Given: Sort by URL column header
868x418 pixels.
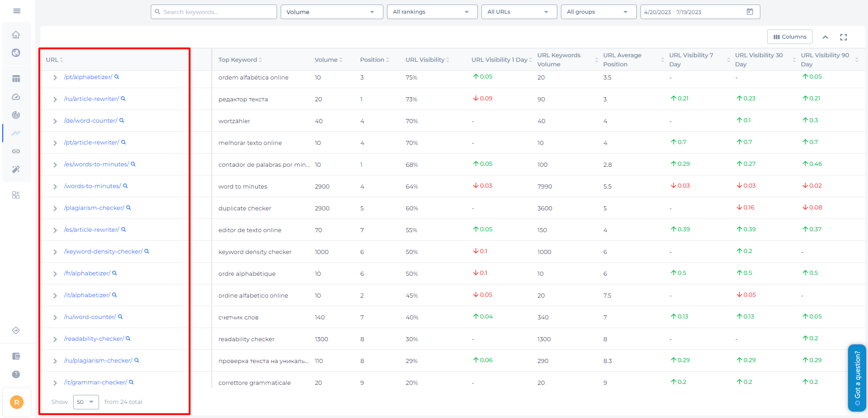Looking at the screenshot, I should point(55,60).
